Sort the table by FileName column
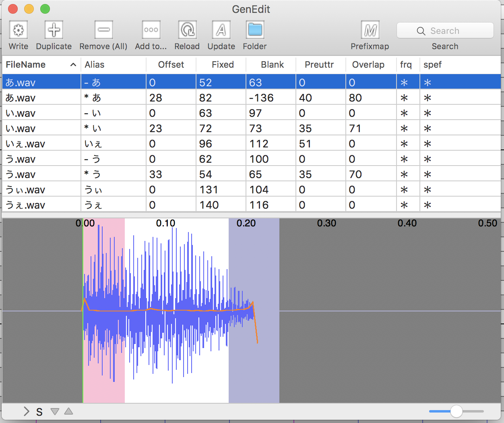 point(26,65)
